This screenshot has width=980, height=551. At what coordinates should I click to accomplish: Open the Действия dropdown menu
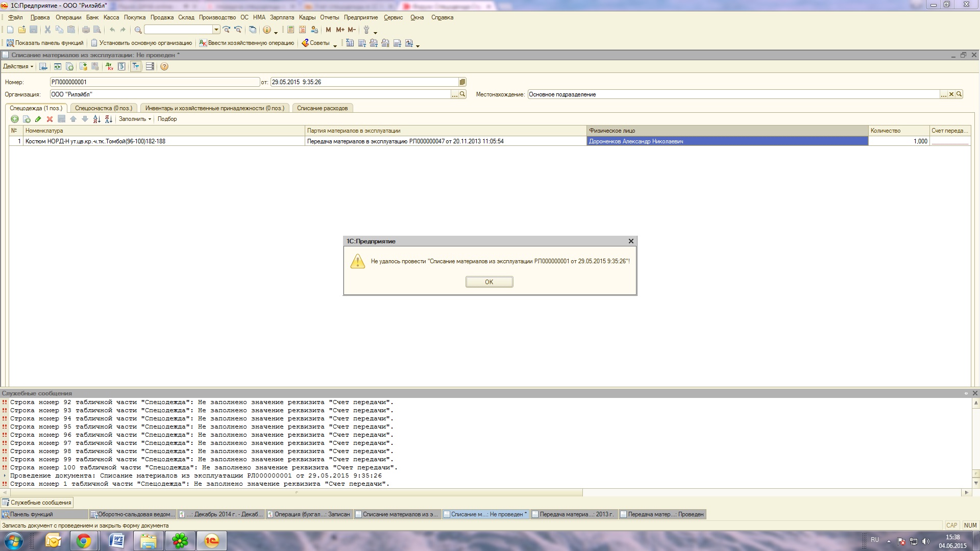pyautogui.click(x=18, y=66)
